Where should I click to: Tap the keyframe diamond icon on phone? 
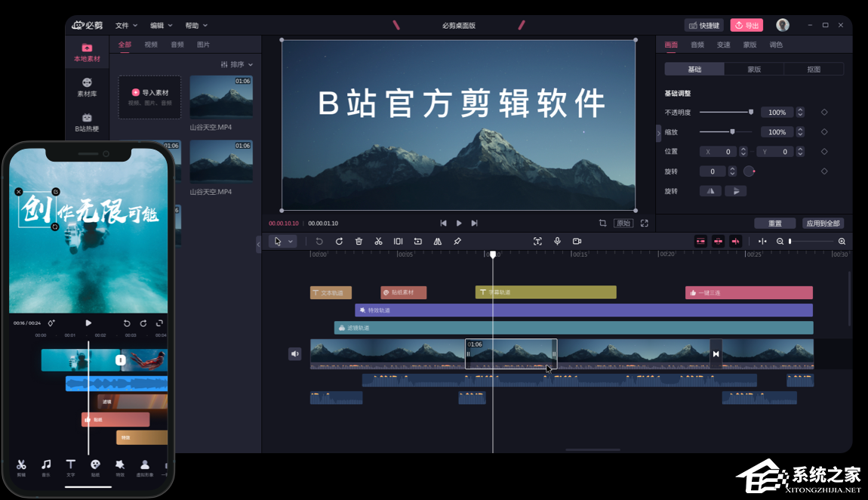(x=51, y=323)
